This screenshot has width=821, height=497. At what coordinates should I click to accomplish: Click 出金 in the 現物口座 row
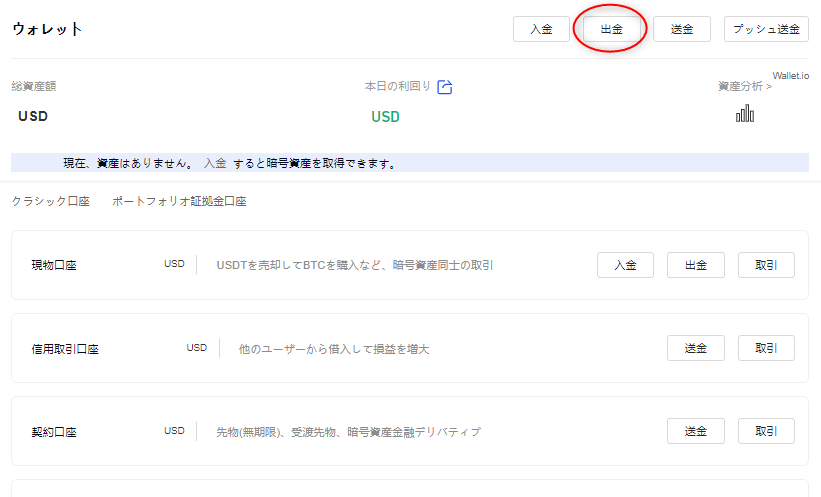[x=696, y=265]
